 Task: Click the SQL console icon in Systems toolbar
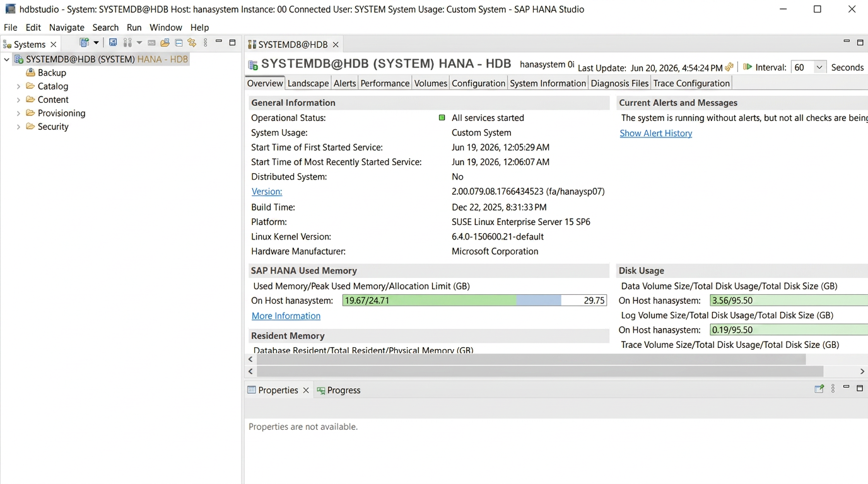[x=151, y=43]
